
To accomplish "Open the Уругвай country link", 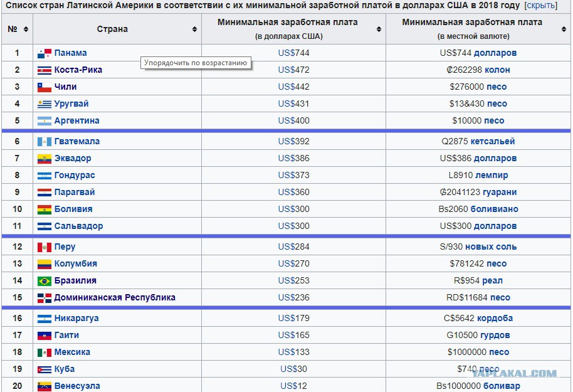I will click(71, 104).
